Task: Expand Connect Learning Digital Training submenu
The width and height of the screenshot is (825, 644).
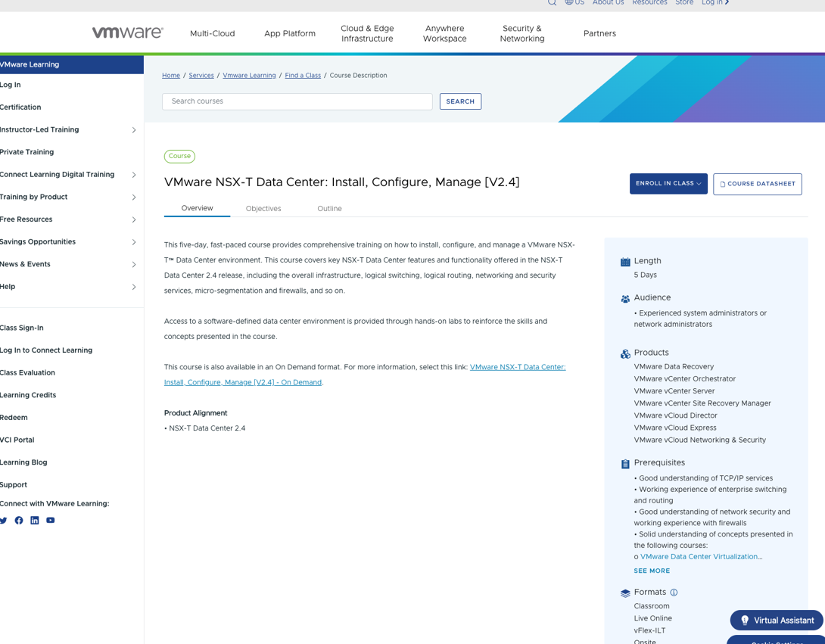Action: pyautogui.click(x=134, y=175)
